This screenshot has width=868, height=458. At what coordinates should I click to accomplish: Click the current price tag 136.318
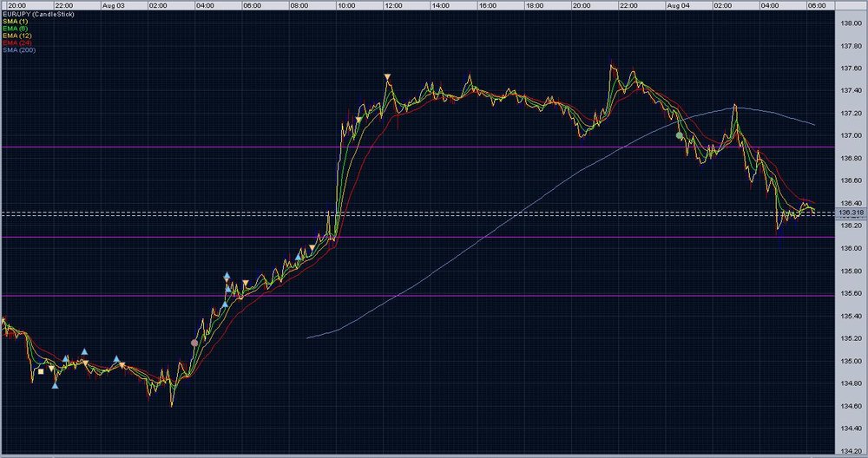tap(851, 213)
